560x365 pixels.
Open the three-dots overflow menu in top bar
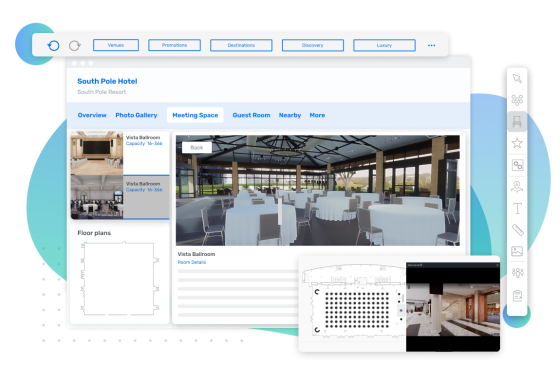pyautogui.click(x=431, y=45)
